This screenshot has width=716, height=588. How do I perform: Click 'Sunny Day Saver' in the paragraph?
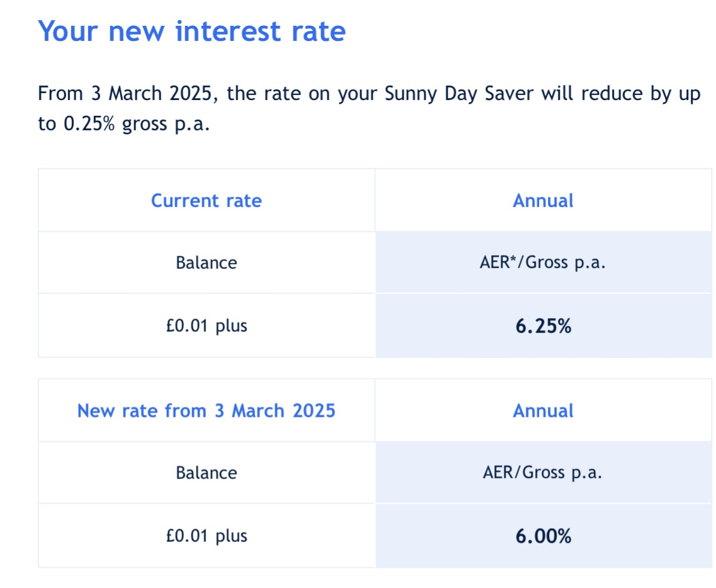459,94
